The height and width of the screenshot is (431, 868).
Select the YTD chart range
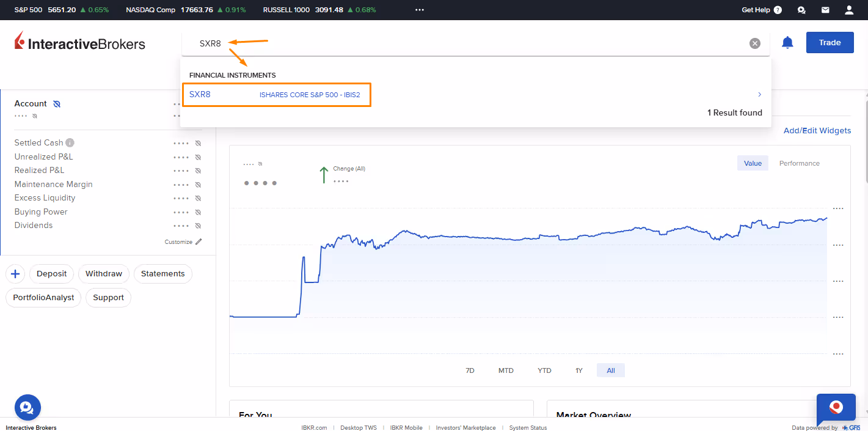(x=544, y=370)
